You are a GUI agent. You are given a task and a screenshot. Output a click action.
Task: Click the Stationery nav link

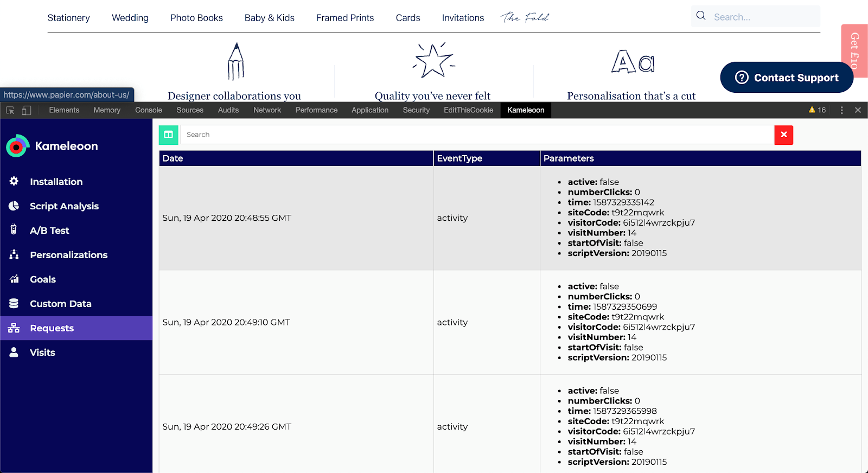(x=69, y=17)
